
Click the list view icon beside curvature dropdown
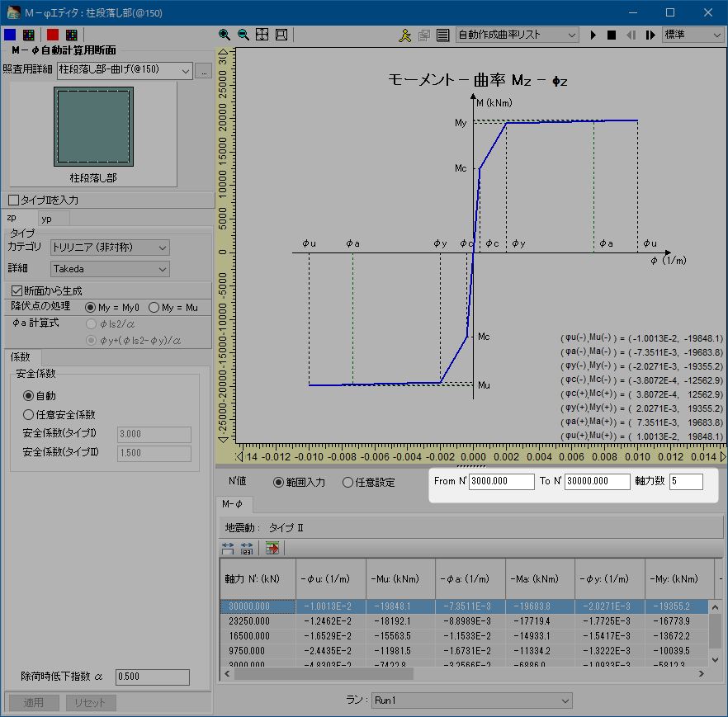click(442, 35)
